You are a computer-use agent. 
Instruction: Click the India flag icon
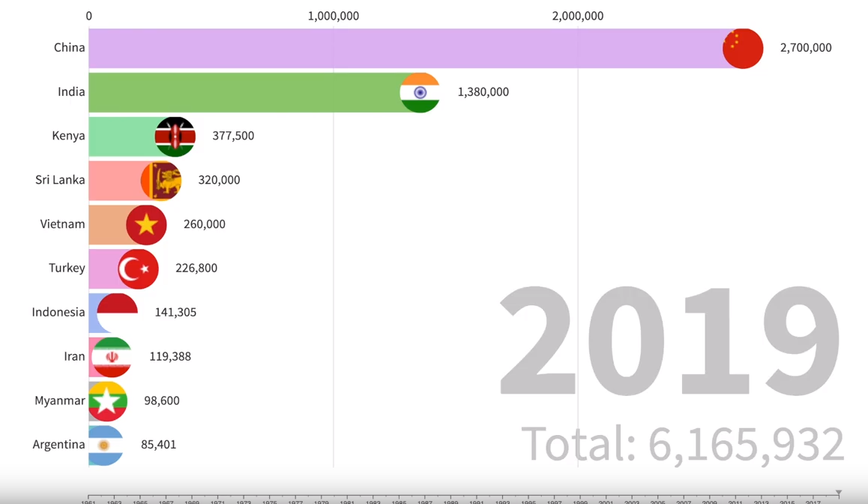click(x=420, y=92)
